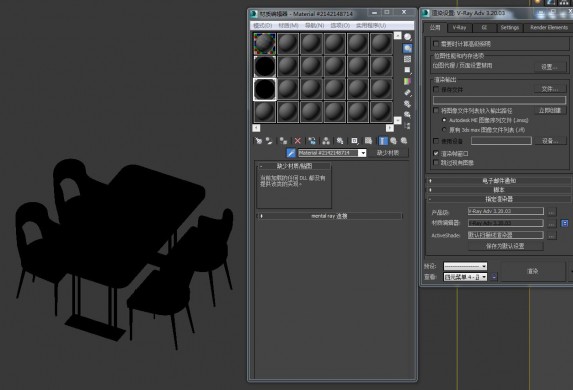The image size is (573, 390).
Task: Click the Save as Defaults button
Action: (x=505, y=246)
